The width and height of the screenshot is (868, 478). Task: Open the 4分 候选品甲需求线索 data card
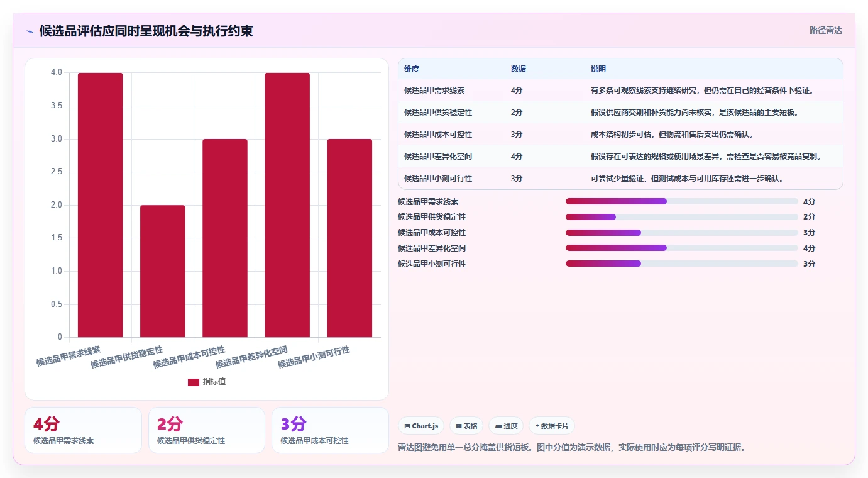pos(83,430)
